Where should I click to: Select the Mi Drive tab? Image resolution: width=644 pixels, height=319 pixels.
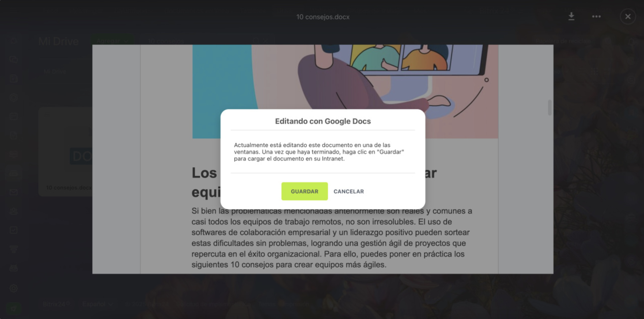(x=55, y=72)
